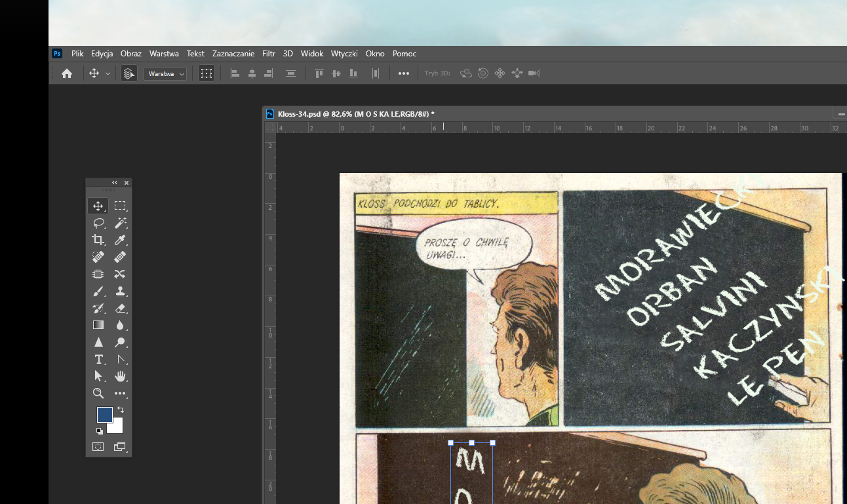Align top edges
The height and width of the screenshot is (504, 847).
coord(319,73)
